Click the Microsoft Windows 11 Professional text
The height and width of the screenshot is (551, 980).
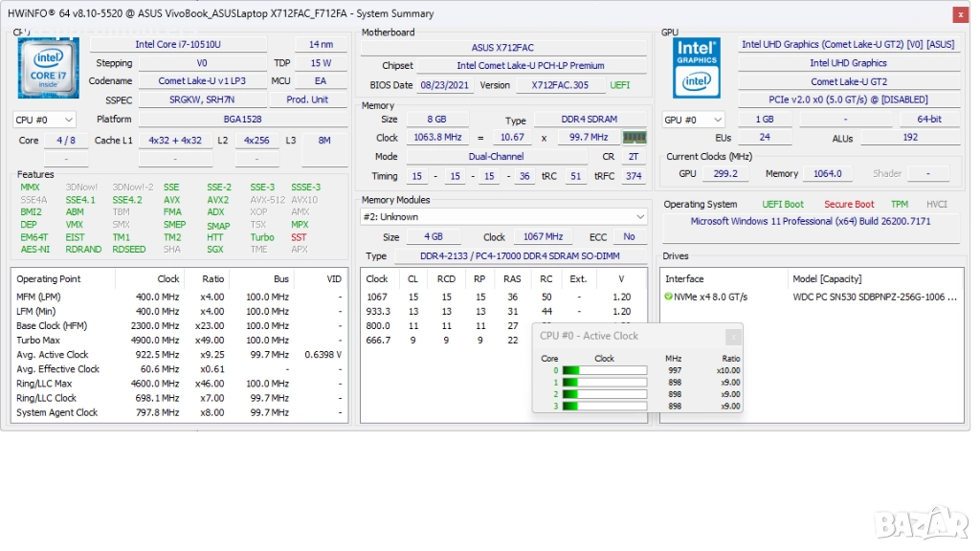[x=810, y=221]
